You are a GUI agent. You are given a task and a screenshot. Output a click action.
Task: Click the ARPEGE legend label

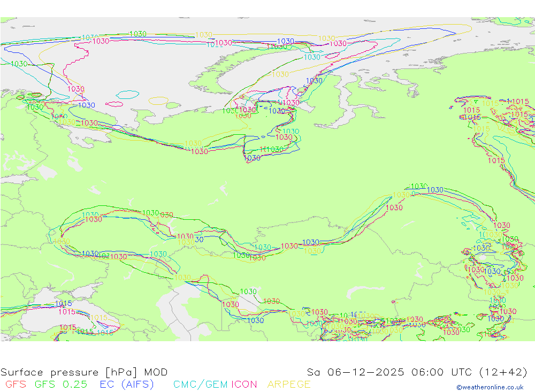[289, 384]
